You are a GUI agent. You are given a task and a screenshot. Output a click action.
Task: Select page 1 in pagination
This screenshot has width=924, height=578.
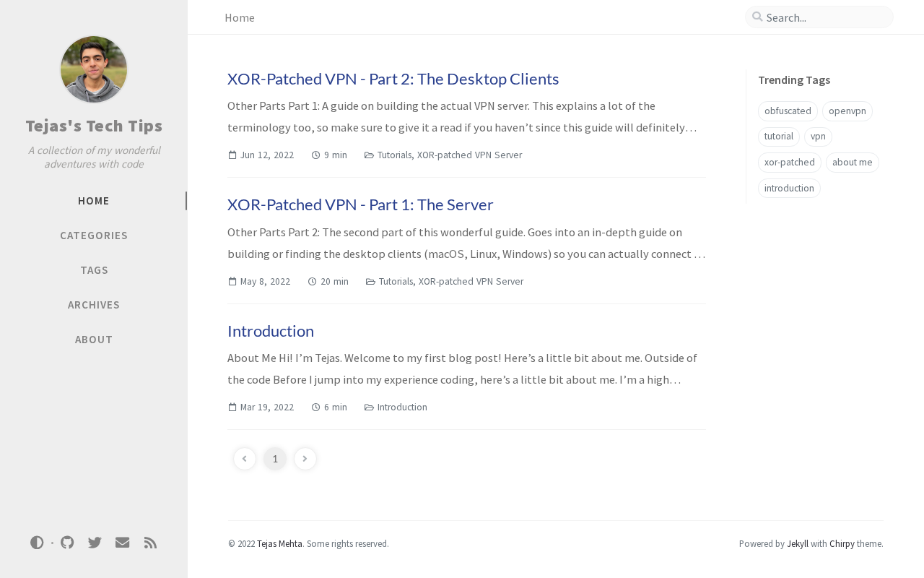click(275, 459)
